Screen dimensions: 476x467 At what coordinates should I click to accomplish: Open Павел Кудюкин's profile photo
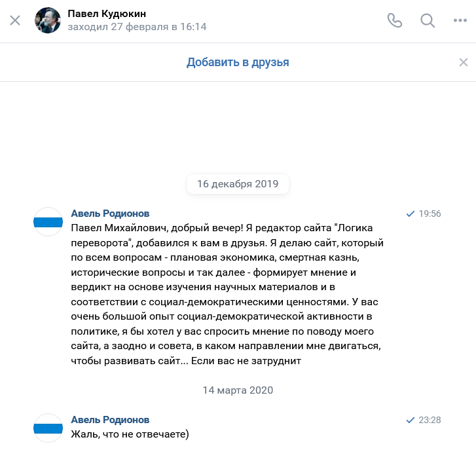tap(48, 20)
